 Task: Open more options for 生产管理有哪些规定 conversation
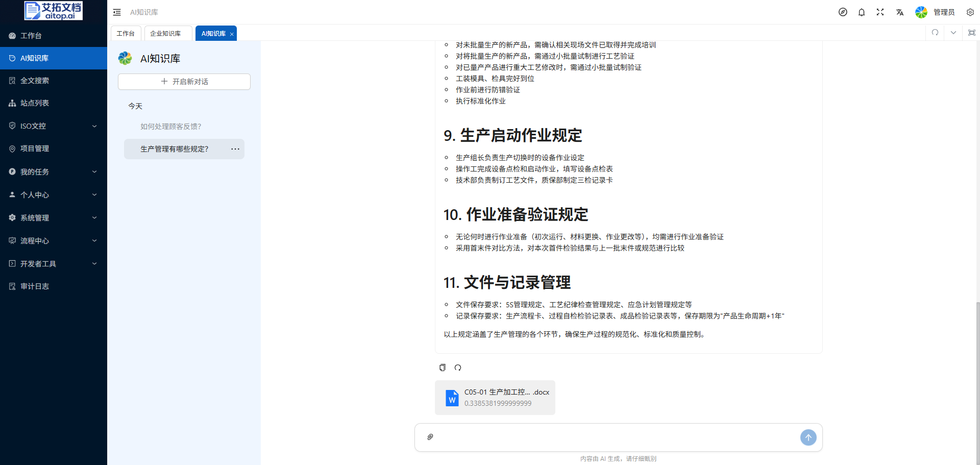coord(235,149)
